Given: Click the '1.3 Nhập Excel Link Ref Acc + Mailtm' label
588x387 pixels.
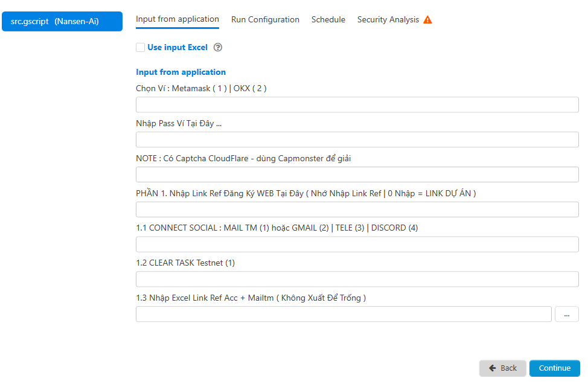Looking at the screenshot, I should [x=251, y=298].
